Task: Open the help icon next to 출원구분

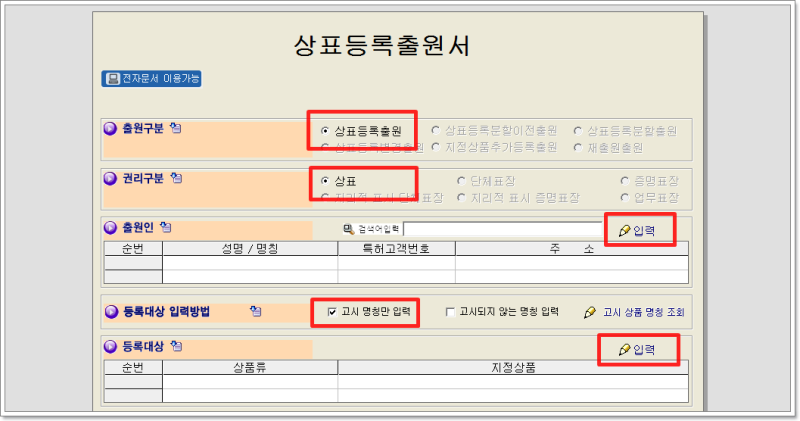Action: tap(176, 128)
